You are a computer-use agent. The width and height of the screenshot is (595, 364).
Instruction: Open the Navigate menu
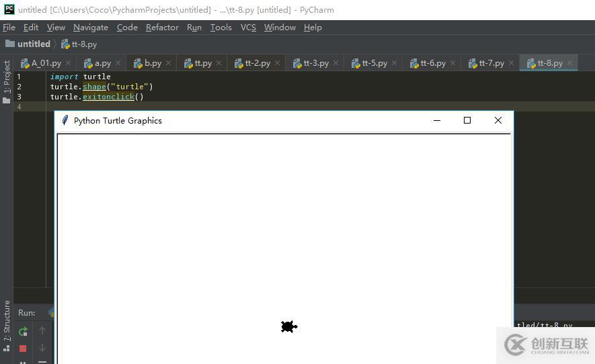(x=91, y=28)
